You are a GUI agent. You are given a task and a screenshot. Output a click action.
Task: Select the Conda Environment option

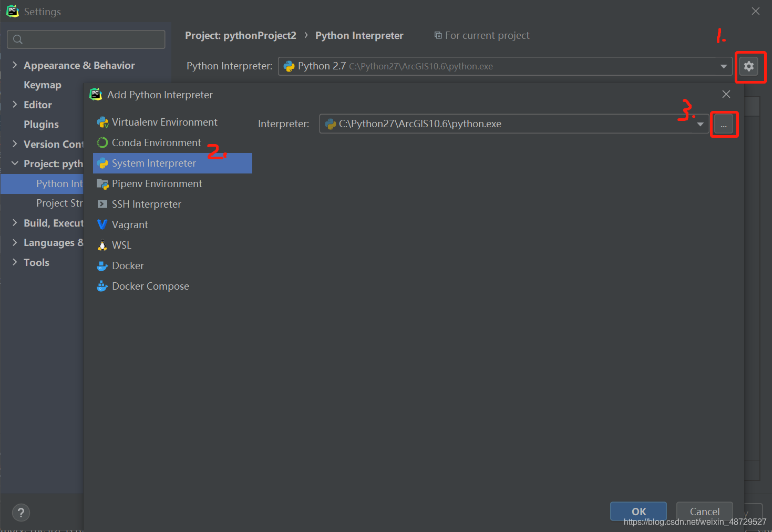156,142
